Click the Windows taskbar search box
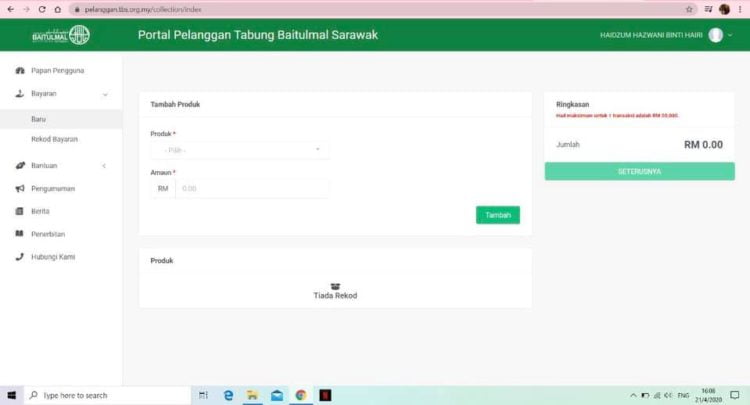750x405 pixels. pos(108,395)
